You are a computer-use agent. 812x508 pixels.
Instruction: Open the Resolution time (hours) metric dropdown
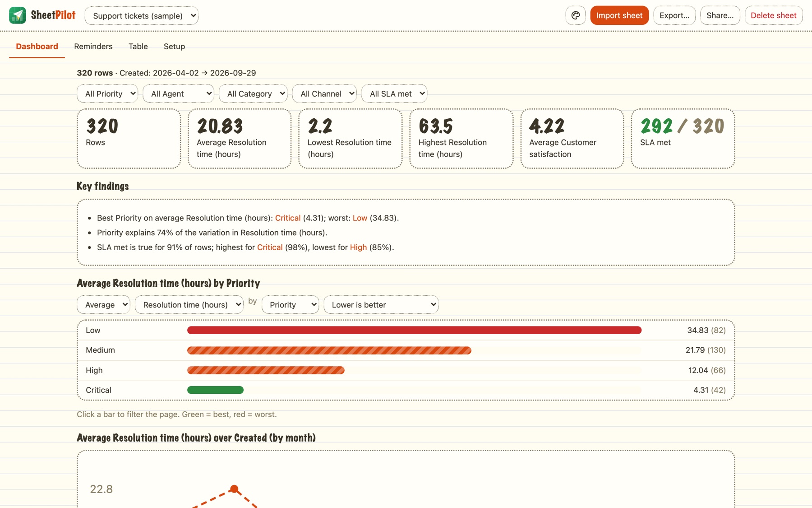coord(189,305)
